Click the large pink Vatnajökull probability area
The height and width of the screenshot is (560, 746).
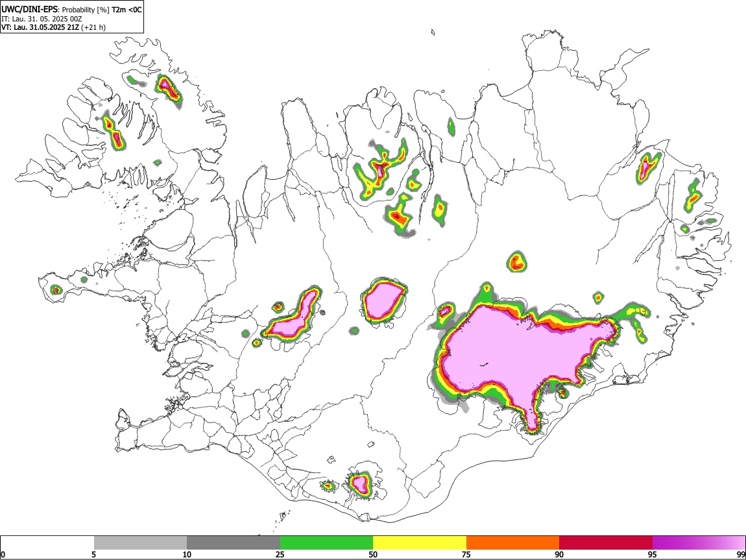coord(518,352)
